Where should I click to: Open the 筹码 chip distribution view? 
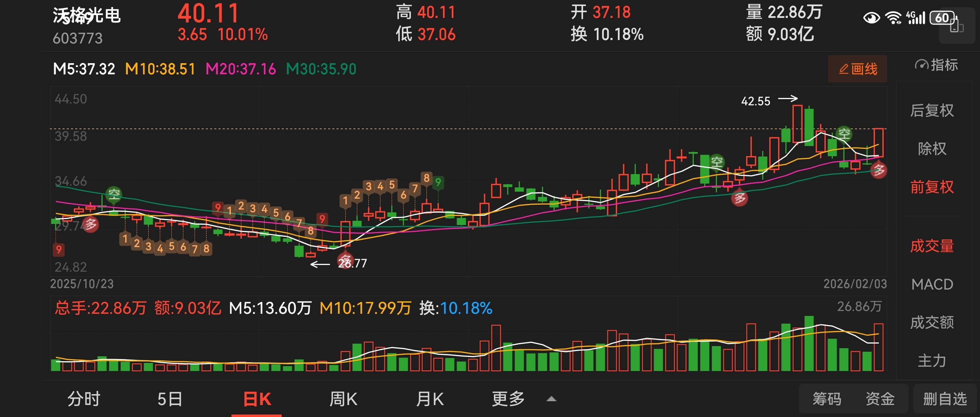pos(827,399)
